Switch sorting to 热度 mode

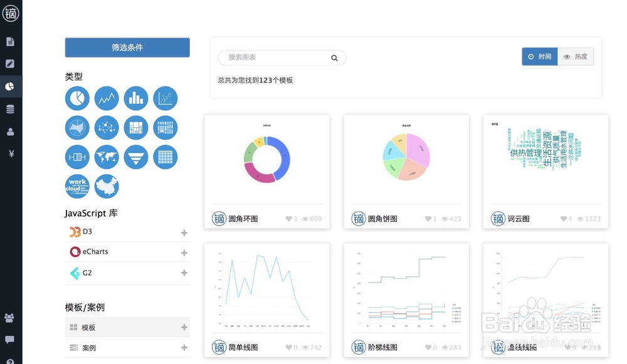[x=575, y=56]
